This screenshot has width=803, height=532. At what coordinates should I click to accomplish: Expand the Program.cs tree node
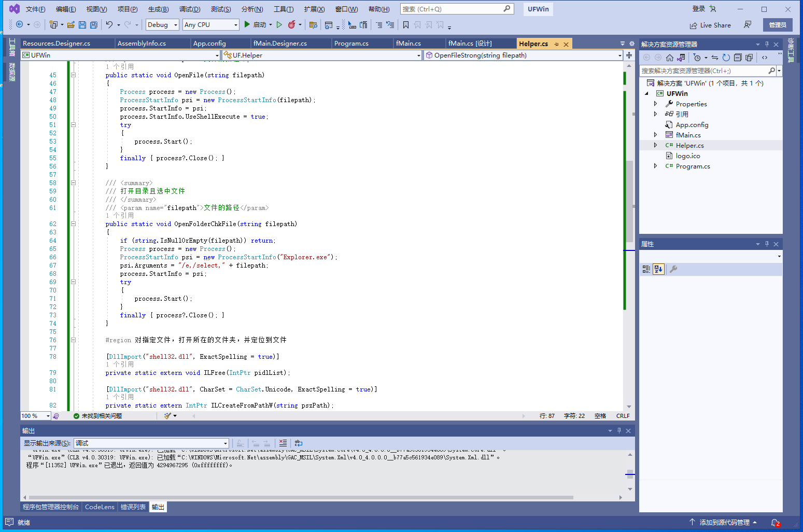pyautogui.click(x=656, y=166)
